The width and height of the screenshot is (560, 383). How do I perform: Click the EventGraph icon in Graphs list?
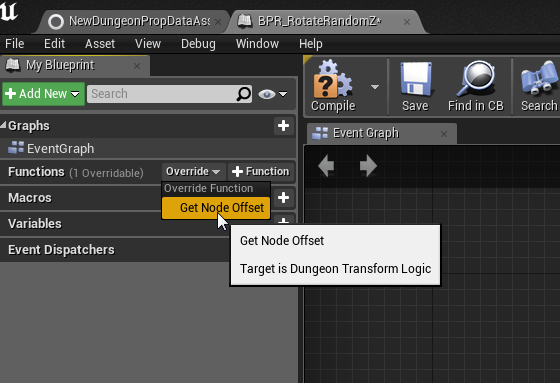point(16,147)
